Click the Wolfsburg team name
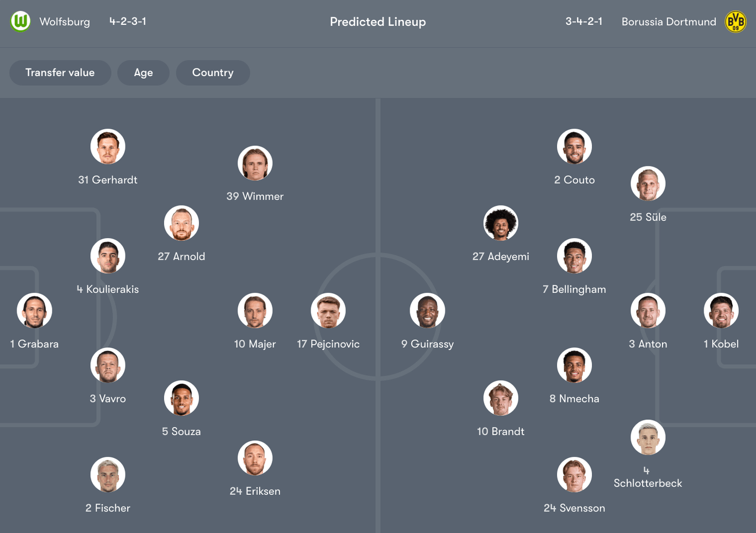This screenshot has height=533, width=756. point(65,22)
